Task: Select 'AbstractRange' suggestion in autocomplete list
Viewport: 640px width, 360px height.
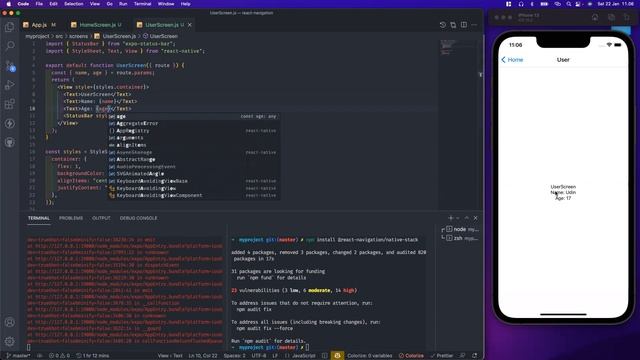Action: point(194,159)
